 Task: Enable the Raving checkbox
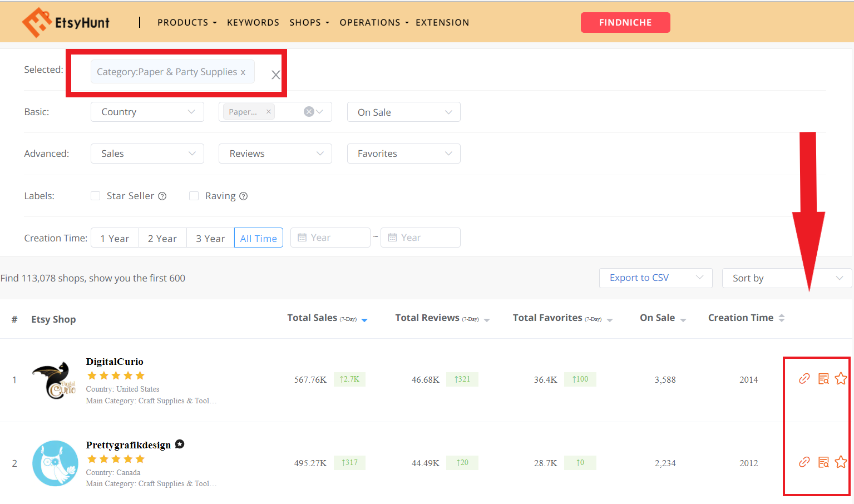(194, 196)
